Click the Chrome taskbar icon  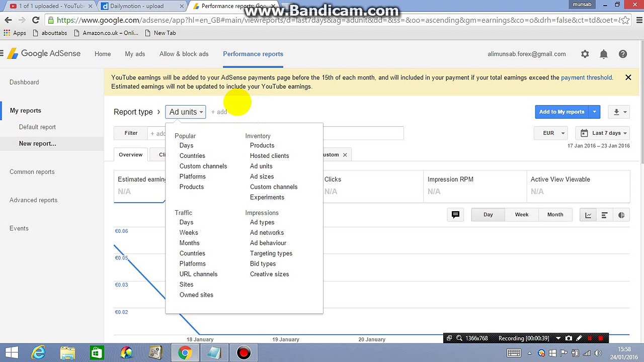185,353
